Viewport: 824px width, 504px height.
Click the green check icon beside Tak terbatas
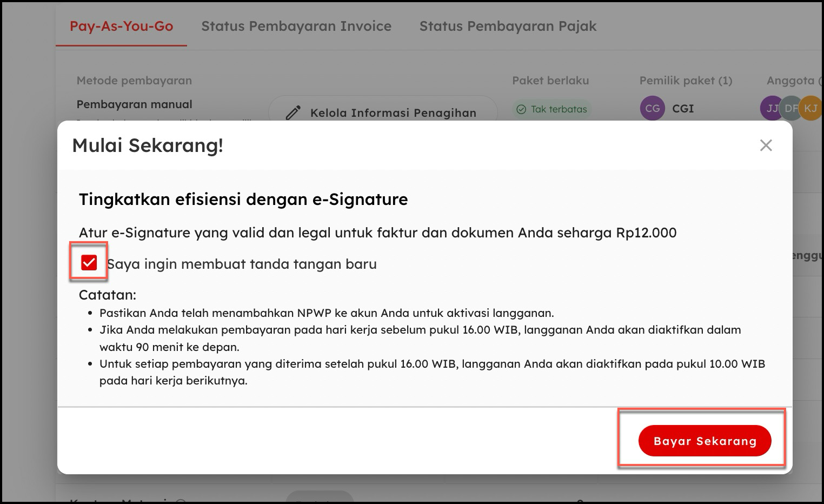coord(521,109)
